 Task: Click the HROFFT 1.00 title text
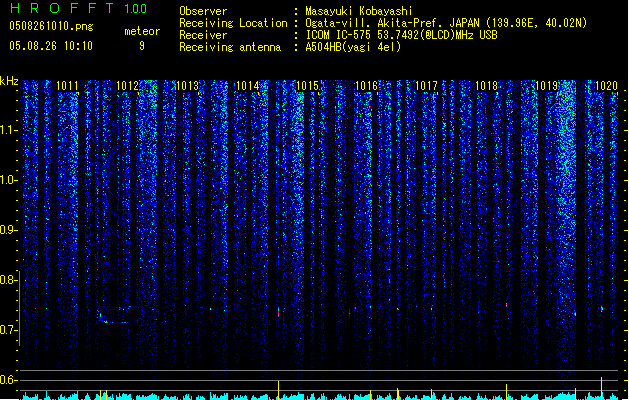(x=78, y=8)
